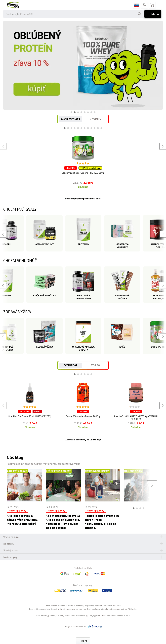Open Zobraziť všetky produkty v akcii link
166x644 pixels.
pyautogui.click(x=83, y=198)
